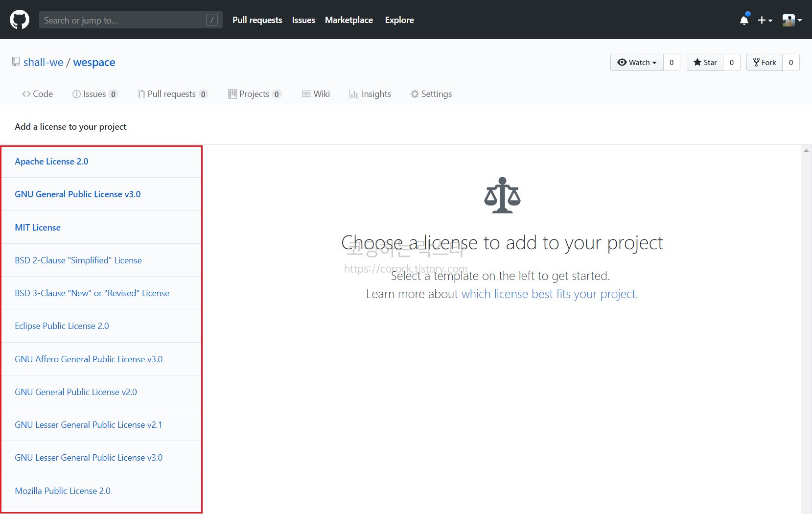Open the shall-we owner link
This screenshot has width=812, height=514.
coord(43,62)
